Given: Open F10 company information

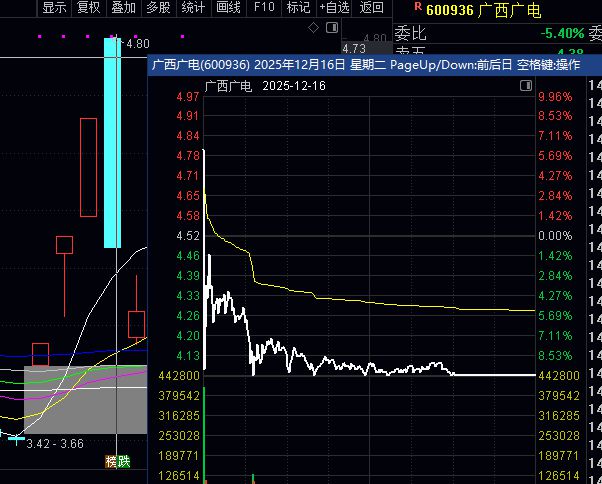Looking at the screenshot, I should (x=264, y=7).
